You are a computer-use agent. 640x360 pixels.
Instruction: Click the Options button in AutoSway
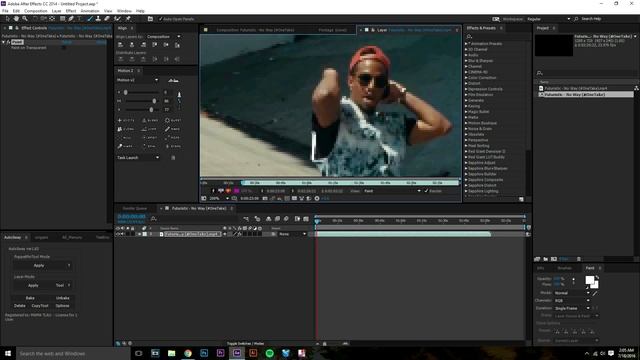coord(62,306)
